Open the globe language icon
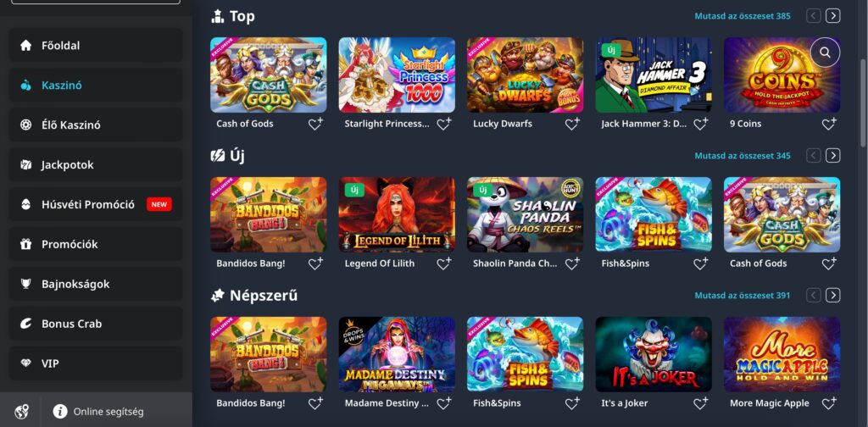 [x=21, y=412]
